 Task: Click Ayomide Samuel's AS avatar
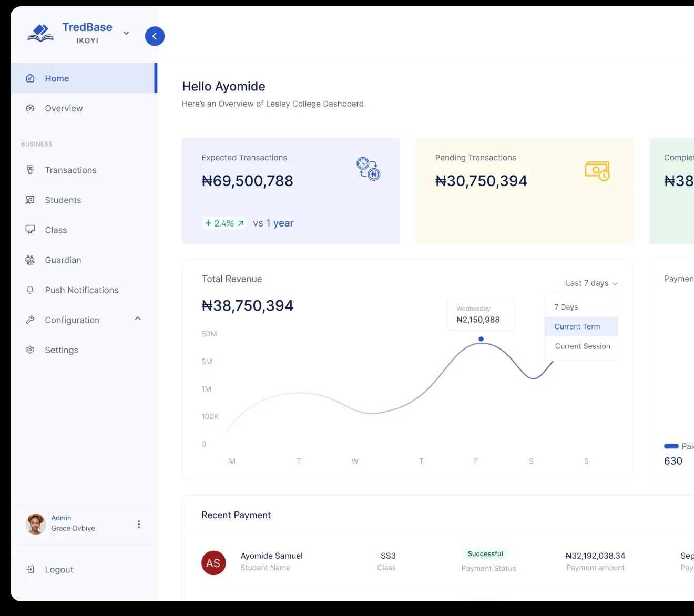pyautogui.click(x=213, y=563)
